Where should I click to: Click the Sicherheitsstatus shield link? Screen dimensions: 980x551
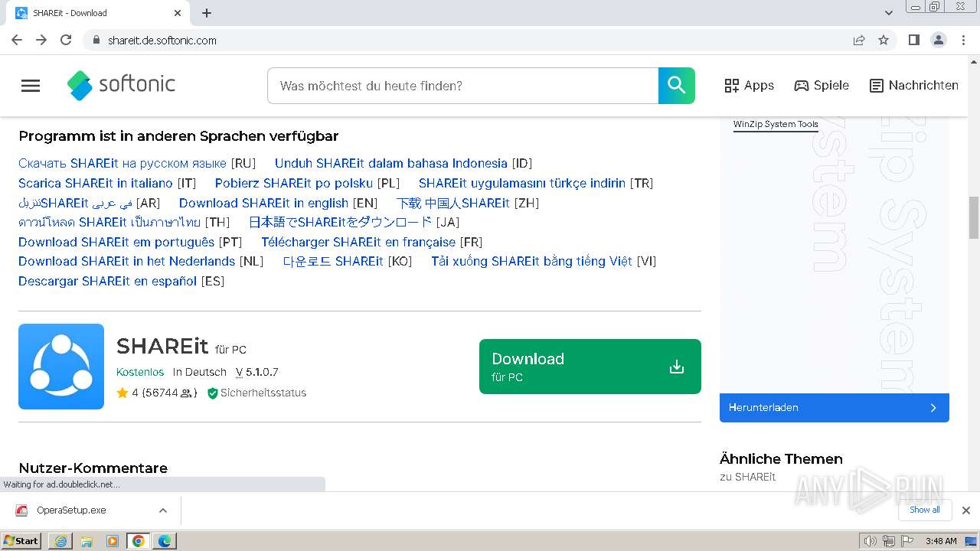[x=257, y=393]
